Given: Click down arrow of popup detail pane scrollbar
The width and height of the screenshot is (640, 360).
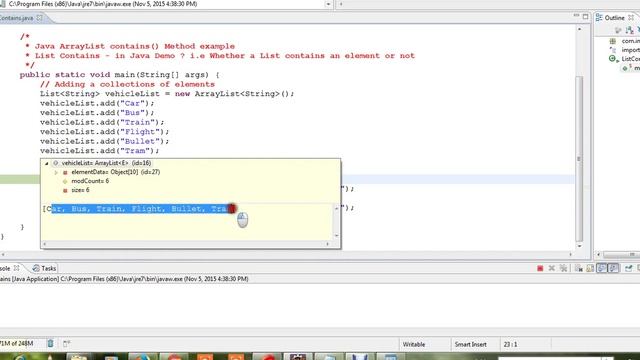Looking at the screenshot, I should pos(336,236).
